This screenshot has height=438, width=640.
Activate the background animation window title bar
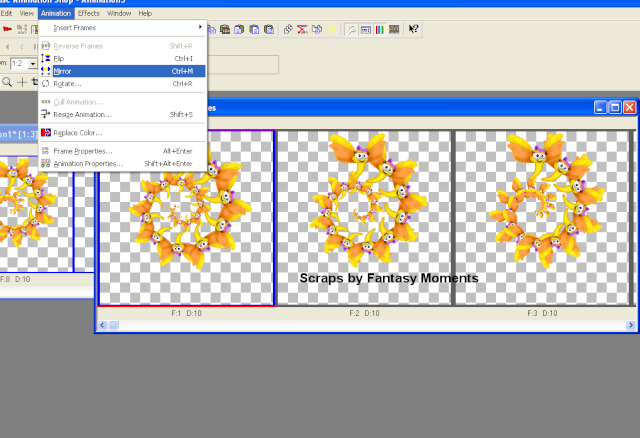(x=19, y=134)
